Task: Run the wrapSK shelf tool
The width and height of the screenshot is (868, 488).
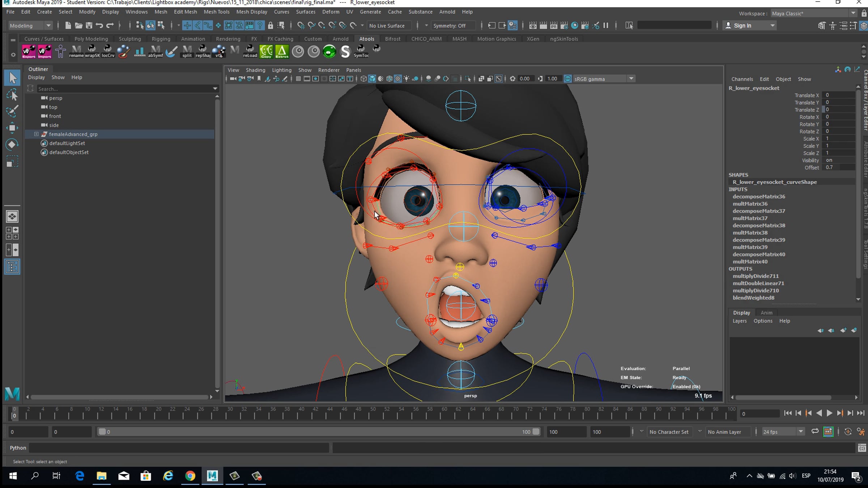Action: [x=92, y=51]
